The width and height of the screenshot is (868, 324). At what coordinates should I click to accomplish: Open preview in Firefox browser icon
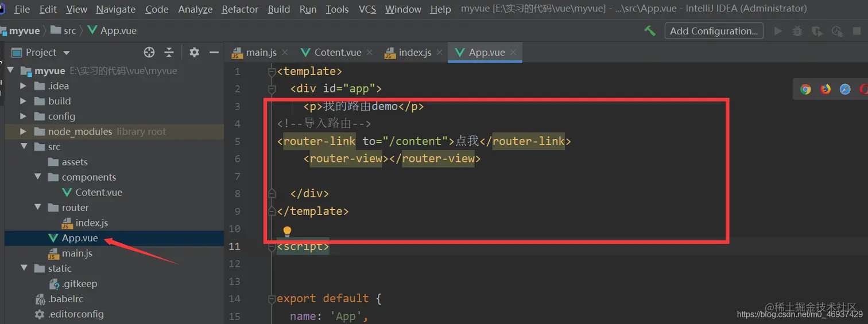click(x=826, y=89)
